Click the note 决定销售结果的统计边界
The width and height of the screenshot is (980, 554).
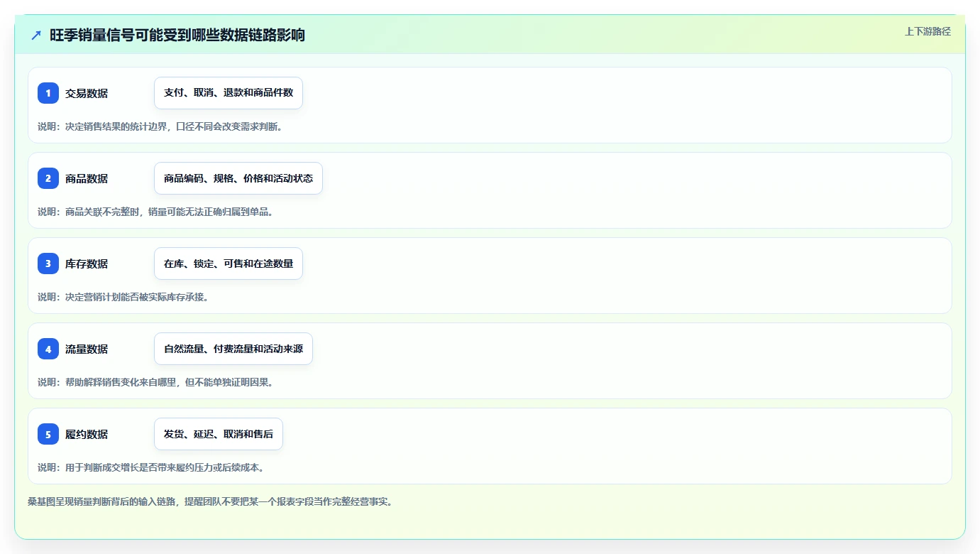pos(116,126)
